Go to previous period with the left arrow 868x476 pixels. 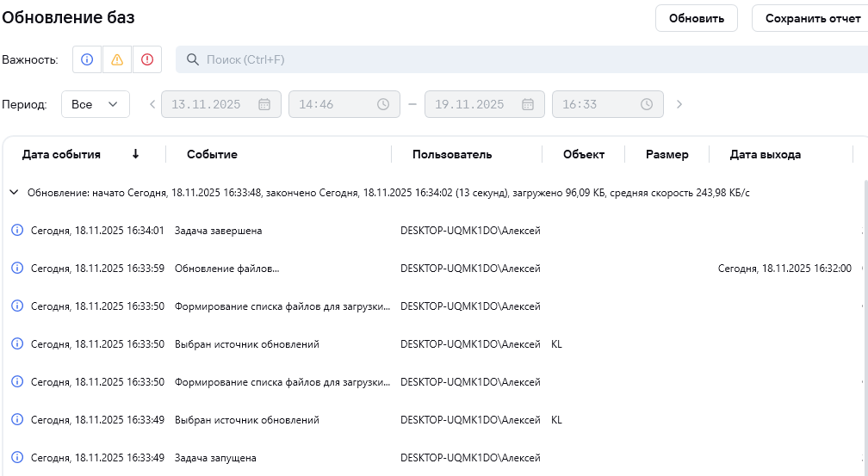(152, 104)
